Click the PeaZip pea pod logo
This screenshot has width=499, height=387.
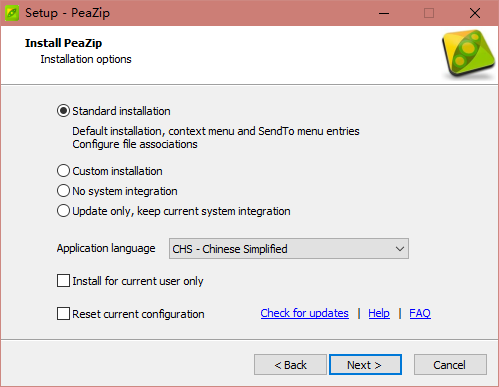point(468,54)
